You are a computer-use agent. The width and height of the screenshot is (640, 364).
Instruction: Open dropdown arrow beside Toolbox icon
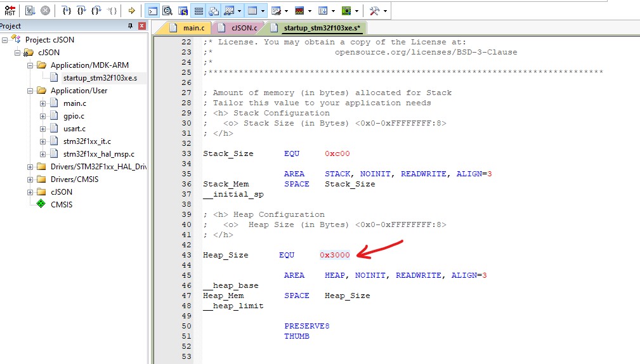(x=385, y=11)
